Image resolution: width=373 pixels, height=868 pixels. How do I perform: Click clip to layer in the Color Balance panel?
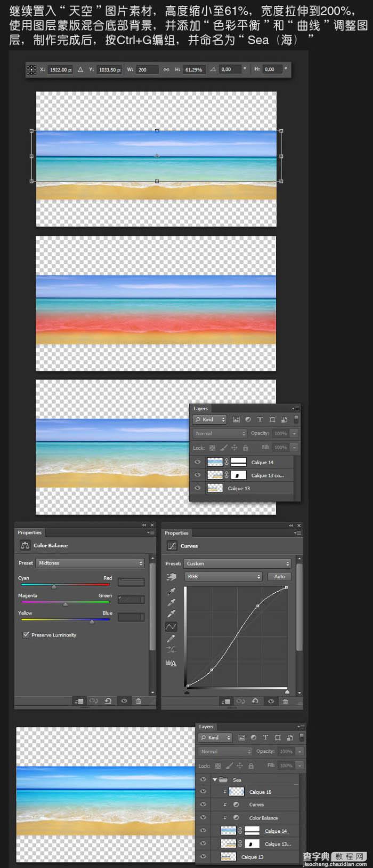coord(79,701)
